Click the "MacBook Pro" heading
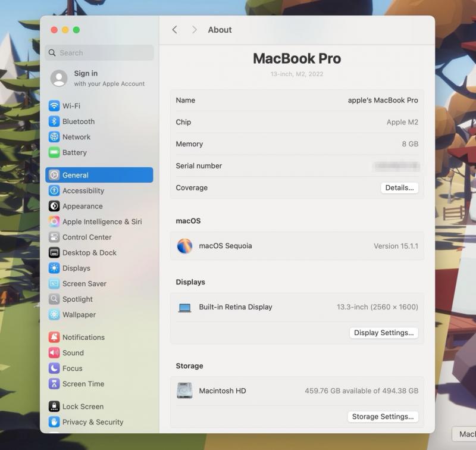The width and height of the screenshot is (476, 450). 297,58
